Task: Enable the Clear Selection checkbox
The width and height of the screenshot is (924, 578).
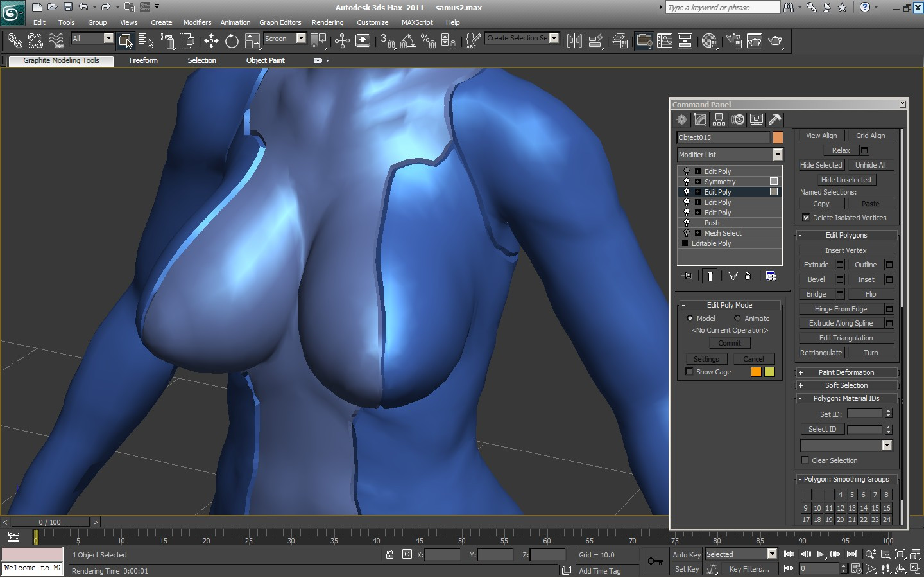Action: [x=805, y=460]
